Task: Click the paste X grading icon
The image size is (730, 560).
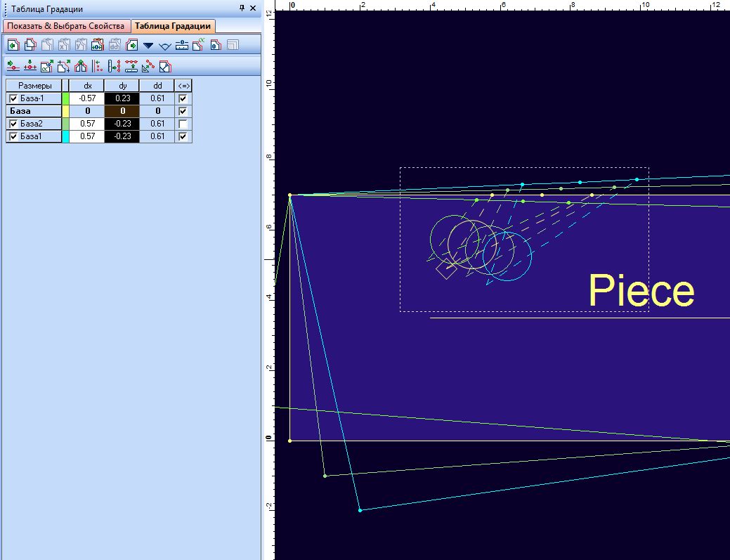Action: coord(64,45)
